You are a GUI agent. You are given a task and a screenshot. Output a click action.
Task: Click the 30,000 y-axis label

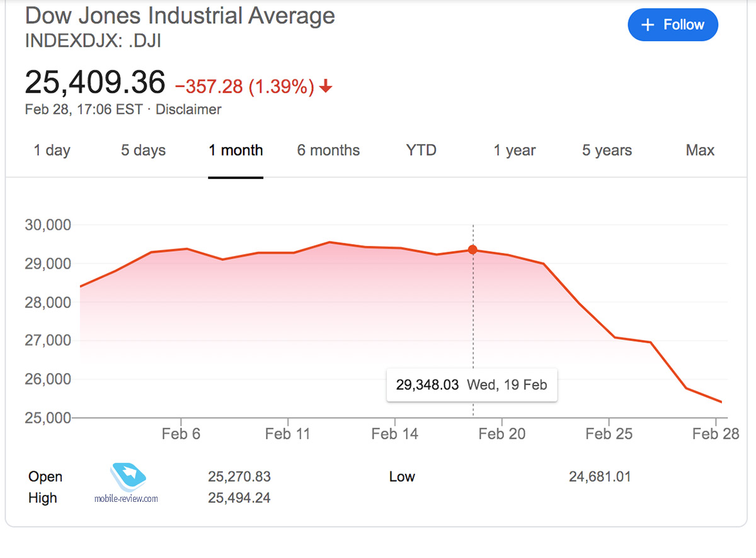pos(47,225)
